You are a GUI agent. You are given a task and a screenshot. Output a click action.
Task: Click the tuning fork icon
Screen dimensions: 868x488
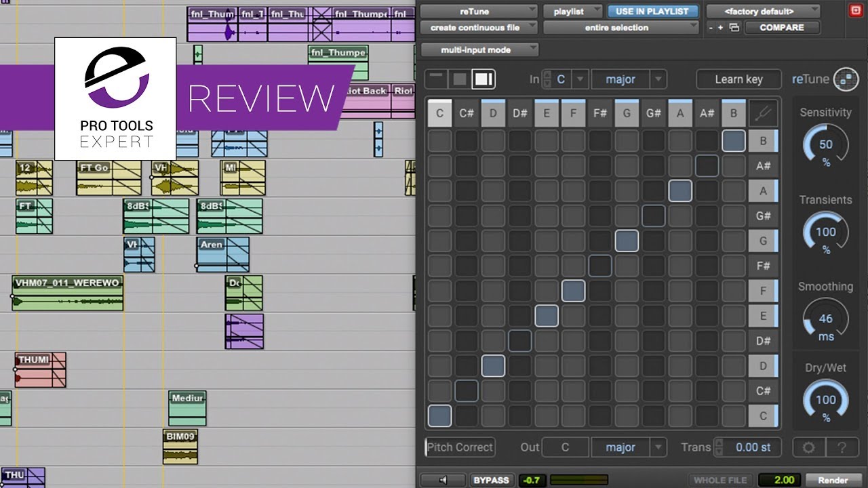pyautogui.click(x=763, y=114)
